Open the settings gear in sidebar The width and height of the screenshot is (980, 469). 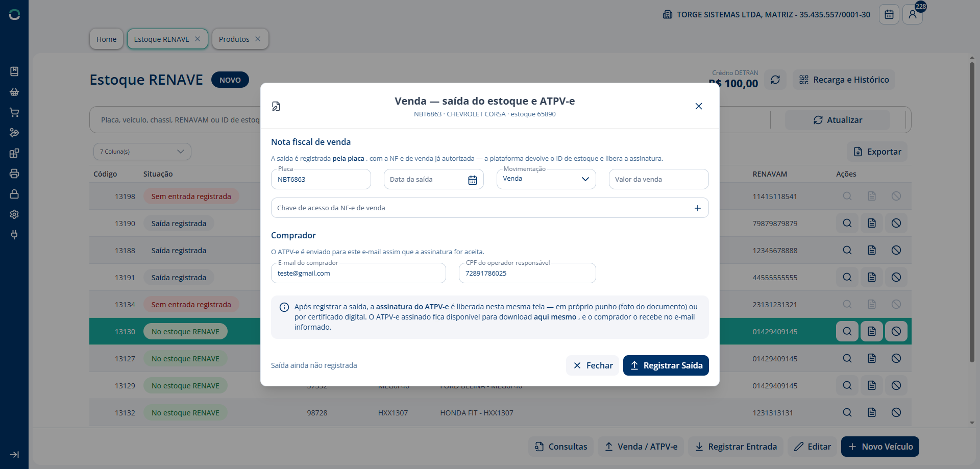pos(14,214)
